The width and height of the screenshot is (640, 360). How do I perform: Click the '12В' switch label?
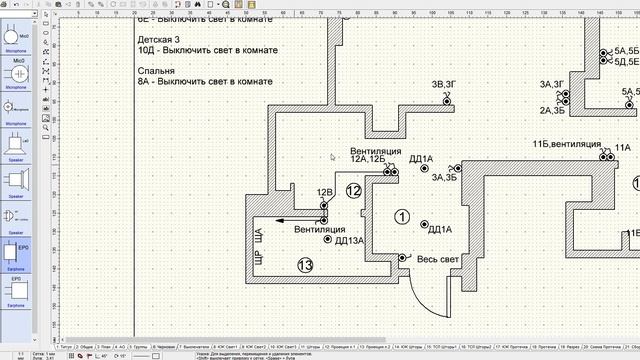coord(324,192)
